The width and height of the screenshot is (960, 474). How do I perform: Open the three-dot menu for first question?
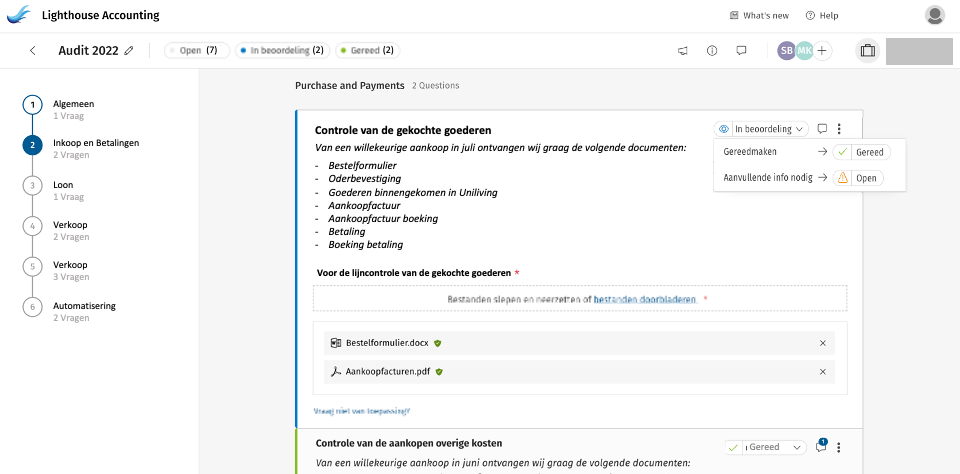point(839,128)
